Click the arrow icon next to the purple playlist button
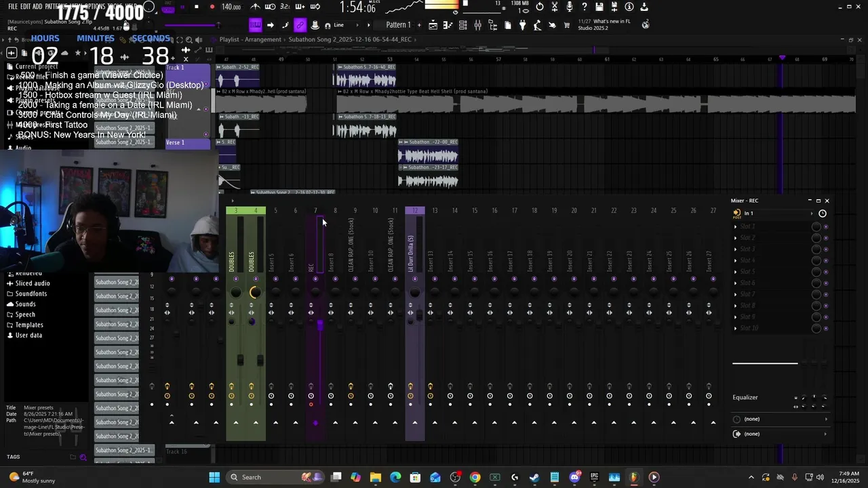The height and width of the screenshot is (488, 868). coord(270,25)
